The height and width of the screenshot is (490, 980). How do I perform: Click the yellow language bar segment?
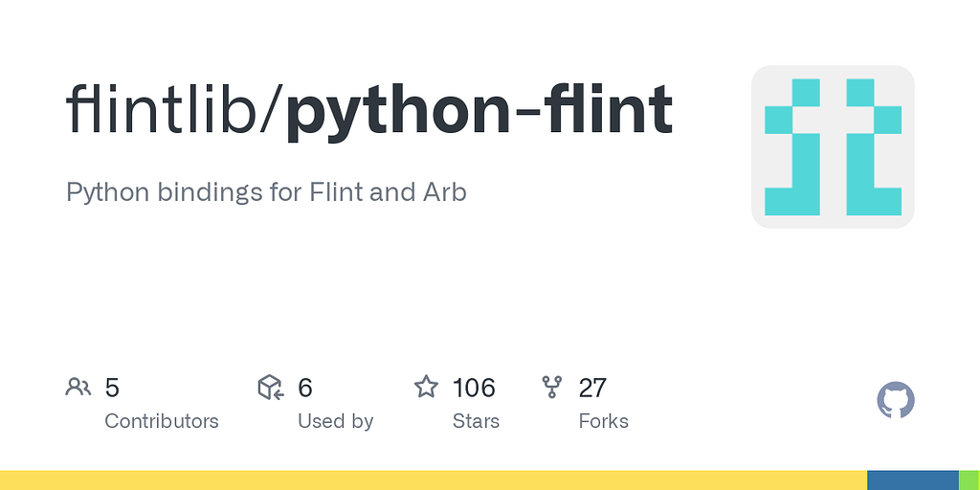(434, 480)
